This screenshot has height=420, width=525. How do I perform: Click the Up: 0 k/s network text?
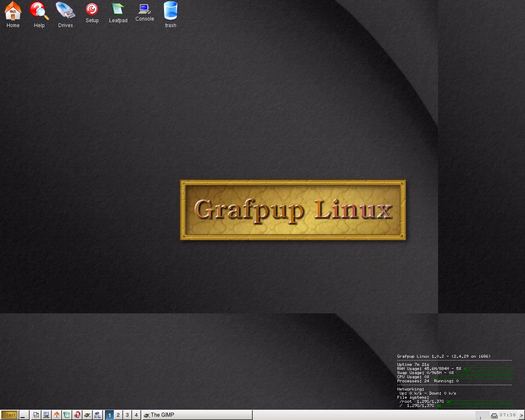tap(411, 393)
